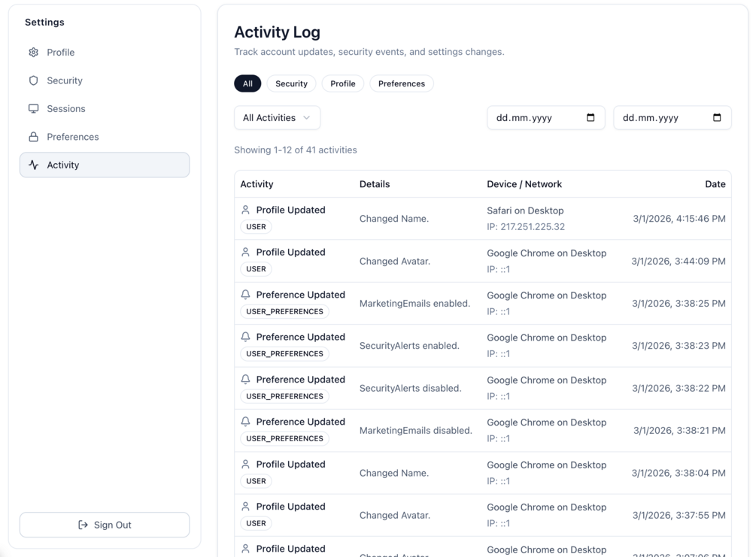The image size is (756, 557).
Task: Open Preferences in settings sidebar
Action: click(x=105, y=137)
